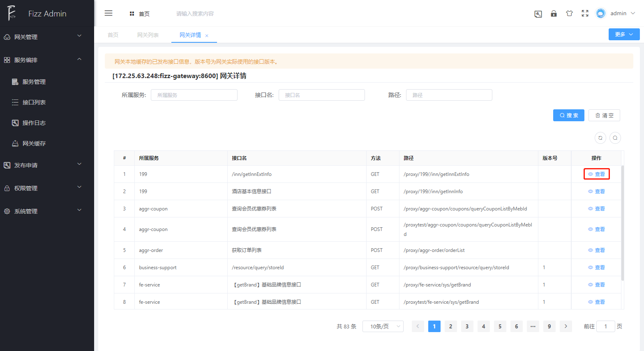This screenshot has width=644, height=351.
Task: Click the lock screen icon in header
Action: tap(554, 14)
